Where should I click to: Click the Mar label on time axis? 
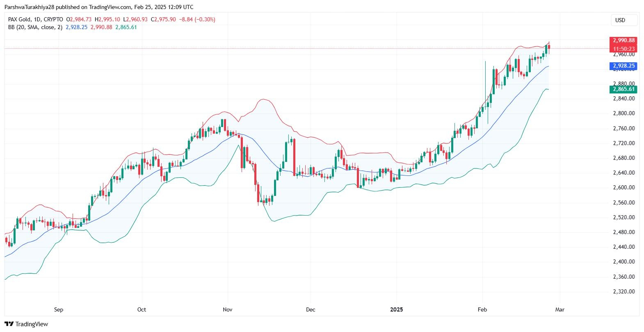click(560, 309)
